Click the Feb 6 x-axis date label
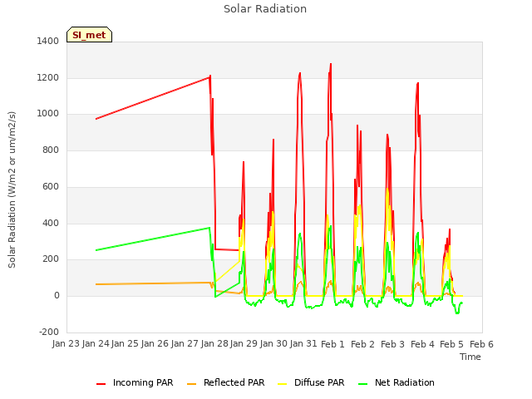532x399 pixels. point(481,344)
